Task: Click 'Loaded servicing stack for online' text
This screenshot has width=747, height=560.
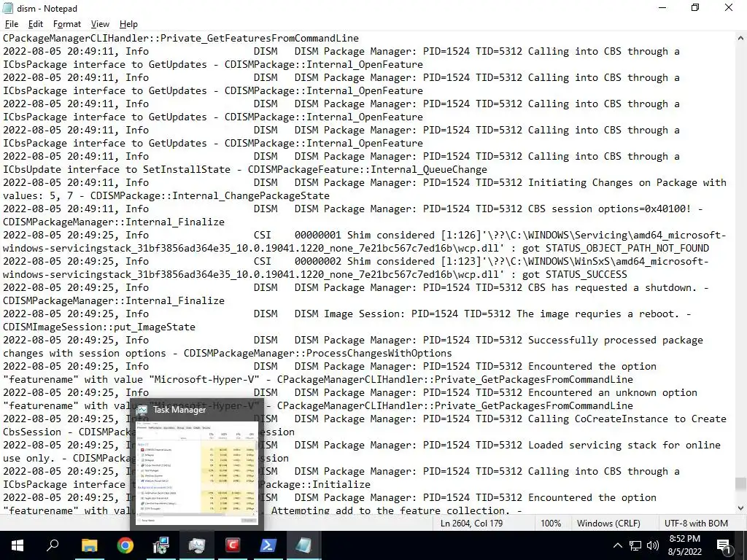Action: click(624, 446)
